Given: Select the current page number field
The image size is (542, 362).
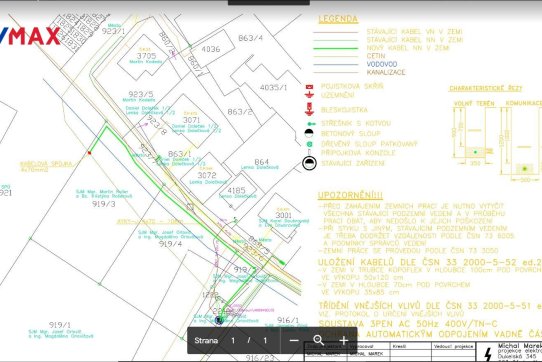Looking at the screenshot, I should (x=233, y=341).
